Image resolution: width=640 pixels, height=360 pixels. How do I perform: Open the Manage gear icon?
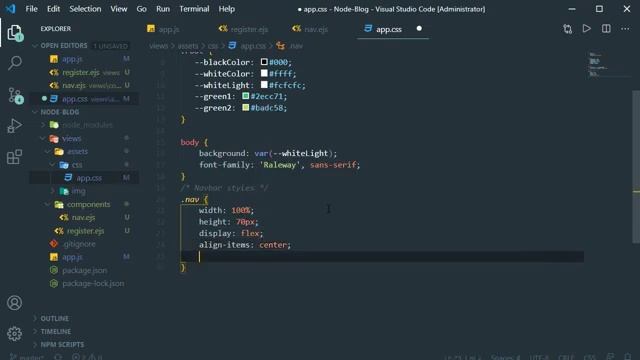[15, 333]
